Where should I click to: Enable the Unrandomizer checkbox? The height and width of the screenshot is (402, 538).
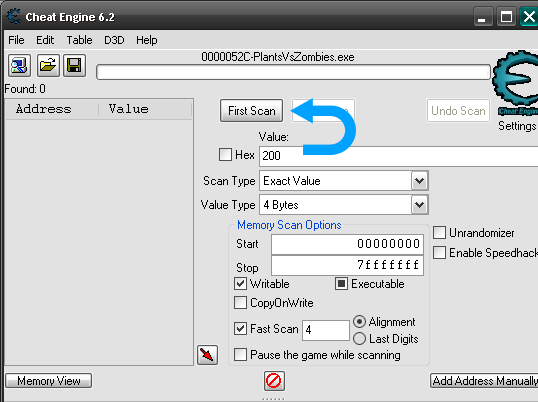440,232
